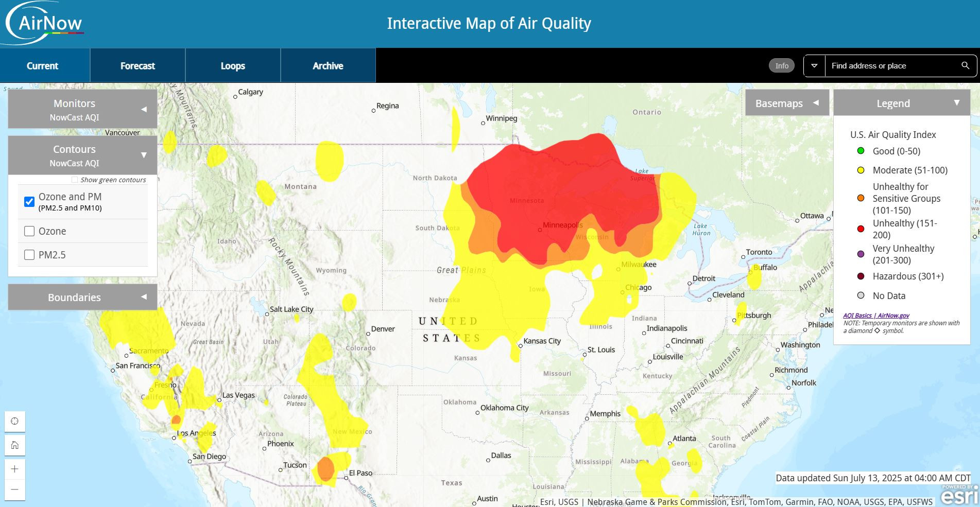Expand the Monitors NowCast AQI panel
Viewport: 980px width, 507px height.
[x=82, y=109]
